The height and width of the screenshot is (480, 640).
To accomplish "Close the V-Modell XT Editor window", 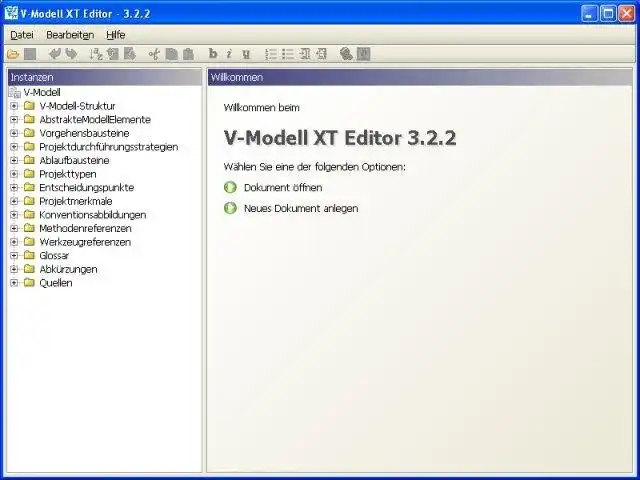I will pyautogui.click(x=627, y=13).
